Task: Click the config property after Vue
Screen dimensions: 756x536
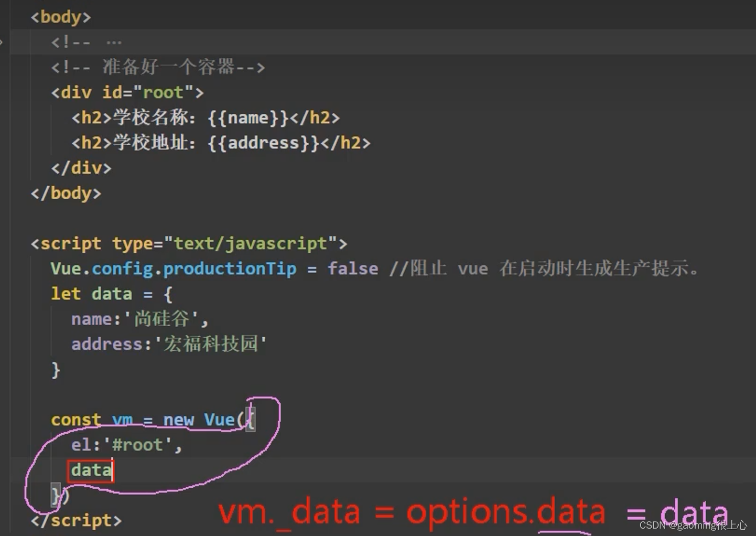Action: (x=122, y=269)
